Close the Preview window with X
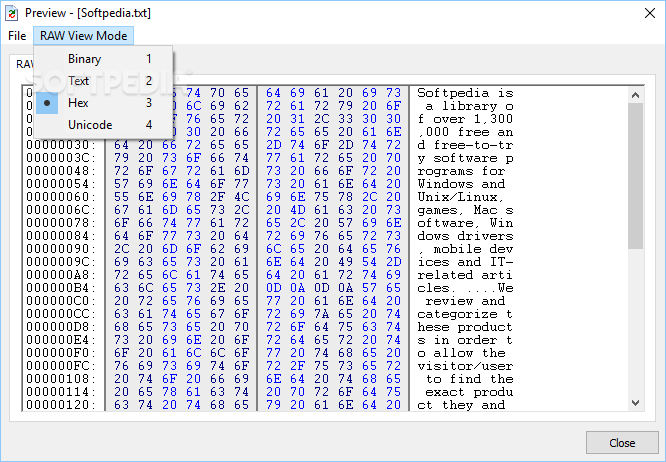 coord(650,13)
